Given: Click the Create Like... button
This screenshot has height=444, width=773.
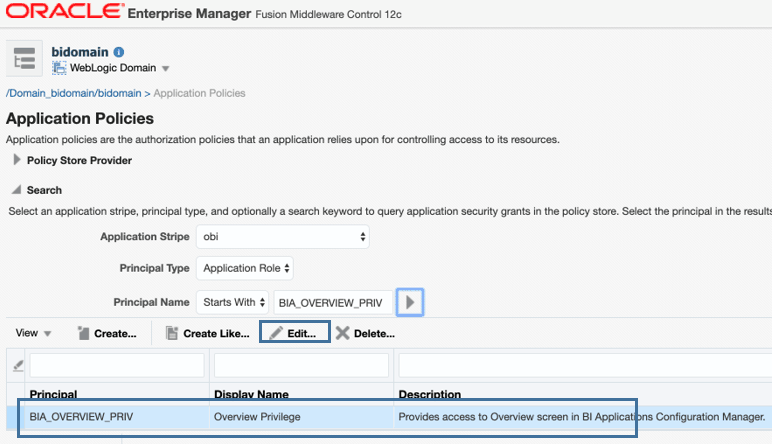Looking at the screenshot, I should point(208,334).
